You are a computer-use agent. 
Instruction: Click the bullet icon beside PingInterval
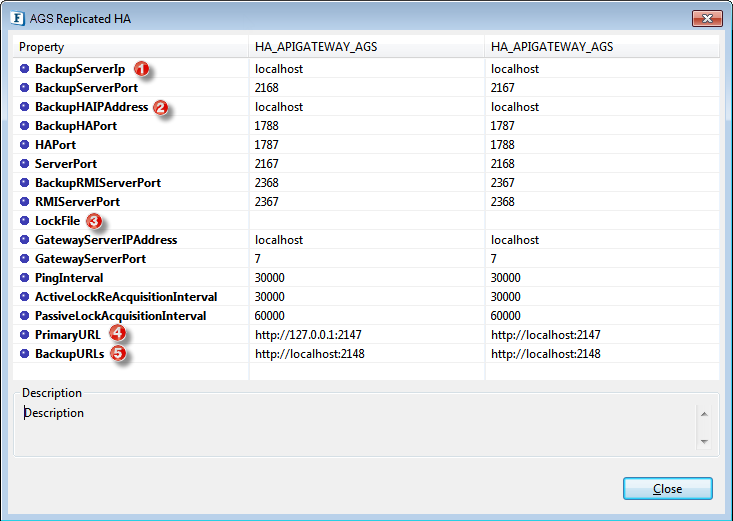(24, 277)
